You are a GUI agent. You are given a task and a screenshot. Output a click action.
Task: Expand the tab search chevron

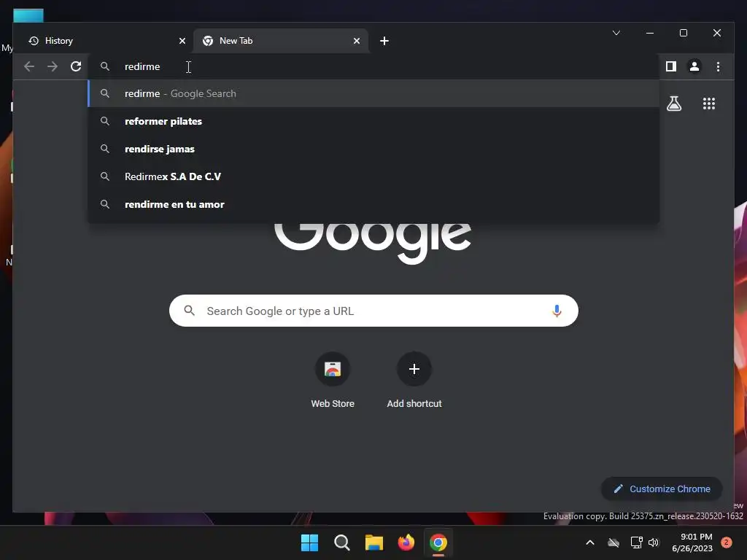[x=616, y=33]
